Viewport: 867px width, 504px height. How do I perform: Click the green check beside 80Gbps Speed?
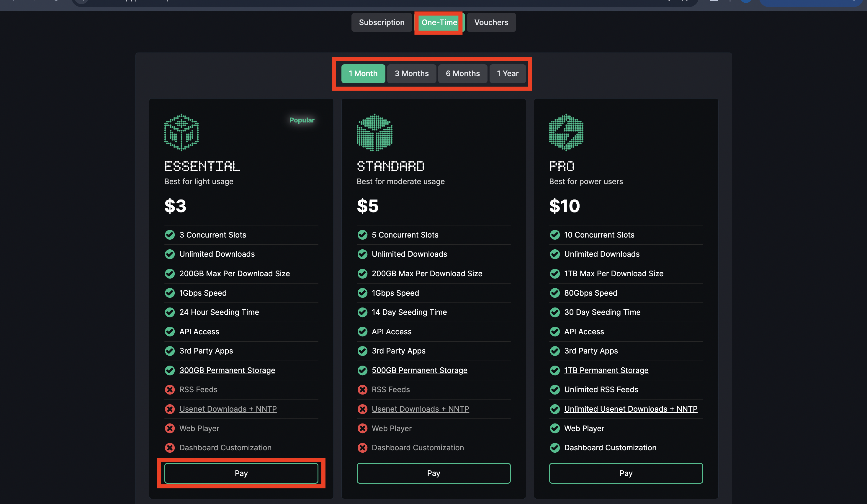tap(554, 293)
